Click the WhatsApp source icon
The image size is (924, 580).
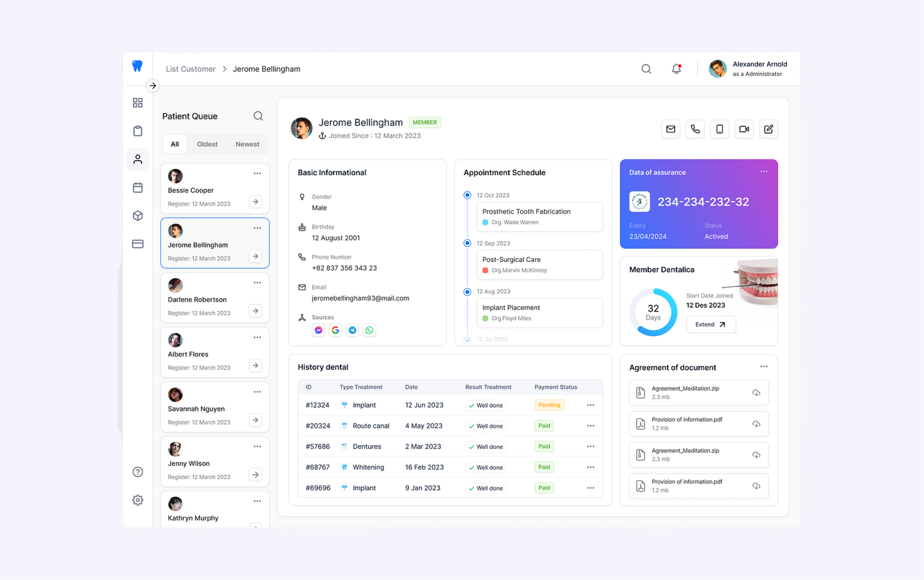[x=369, y=330]
